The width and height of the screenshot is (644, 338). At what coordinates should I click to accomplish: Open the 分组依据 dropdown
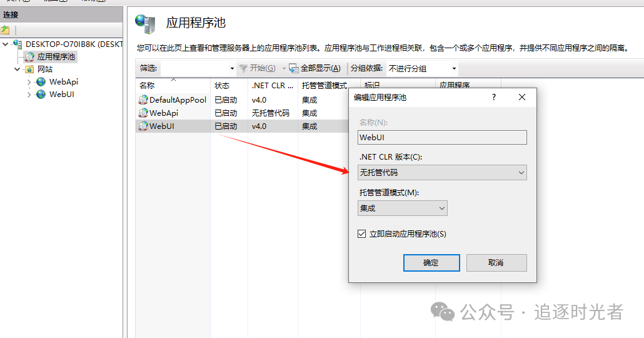point(422,68)
